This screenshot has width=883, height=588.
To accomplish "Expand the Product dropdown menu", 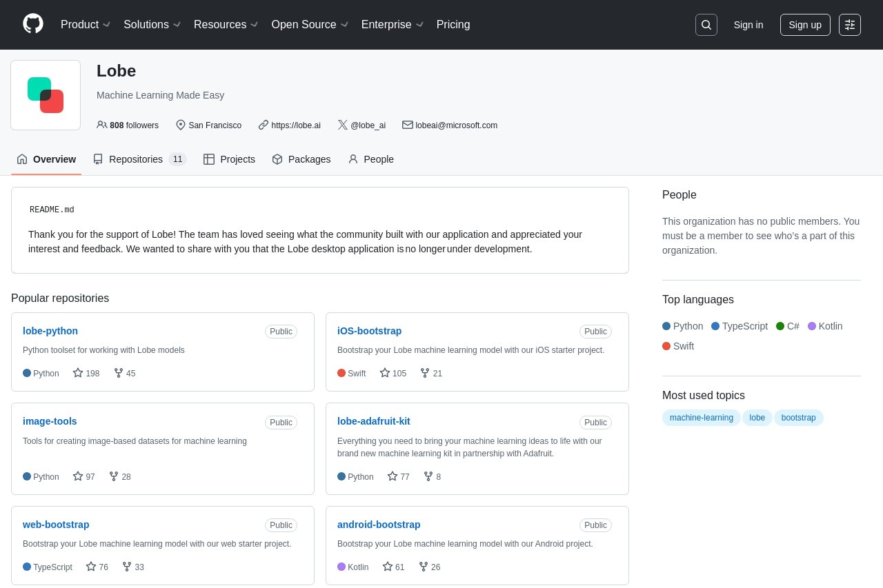I will click(86, 25).
